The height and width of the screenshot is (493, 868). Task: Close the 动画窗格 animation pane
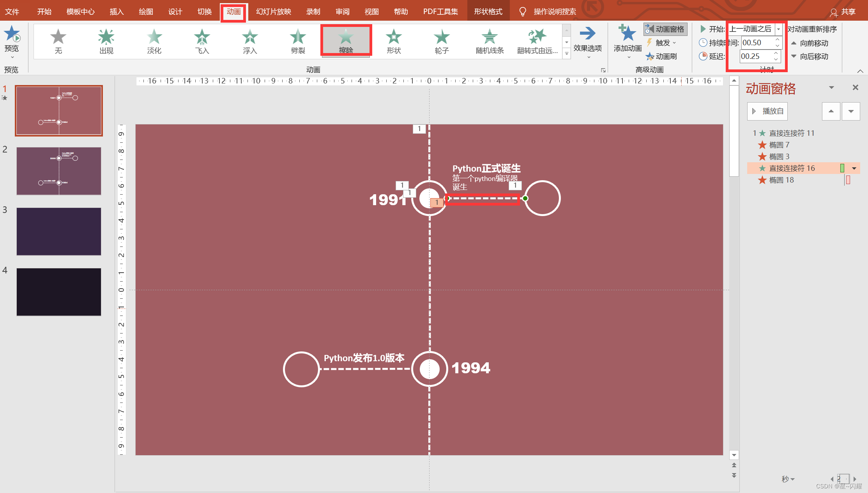coord(855,87)
